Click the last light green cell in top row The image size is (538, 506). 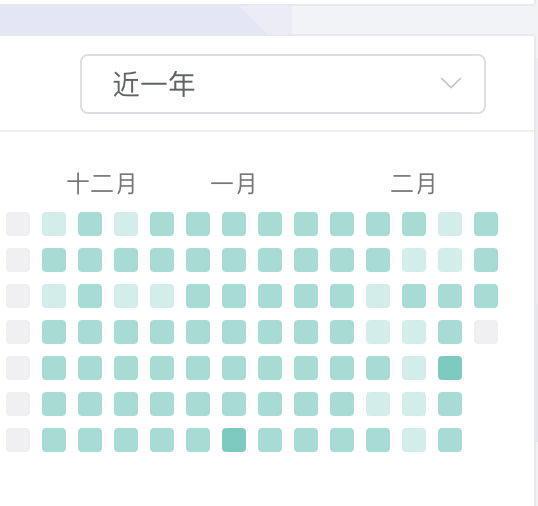coord(450,224)
